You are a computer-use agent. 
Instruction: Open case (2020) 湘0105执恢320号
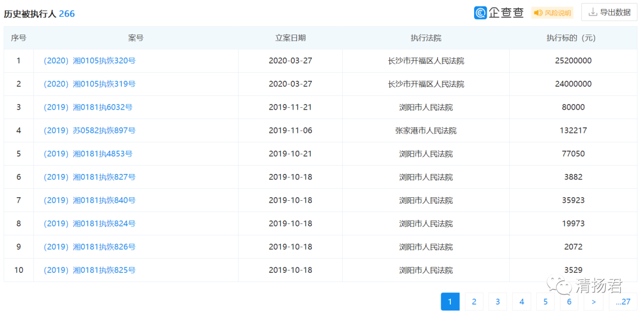pos(89,61)
